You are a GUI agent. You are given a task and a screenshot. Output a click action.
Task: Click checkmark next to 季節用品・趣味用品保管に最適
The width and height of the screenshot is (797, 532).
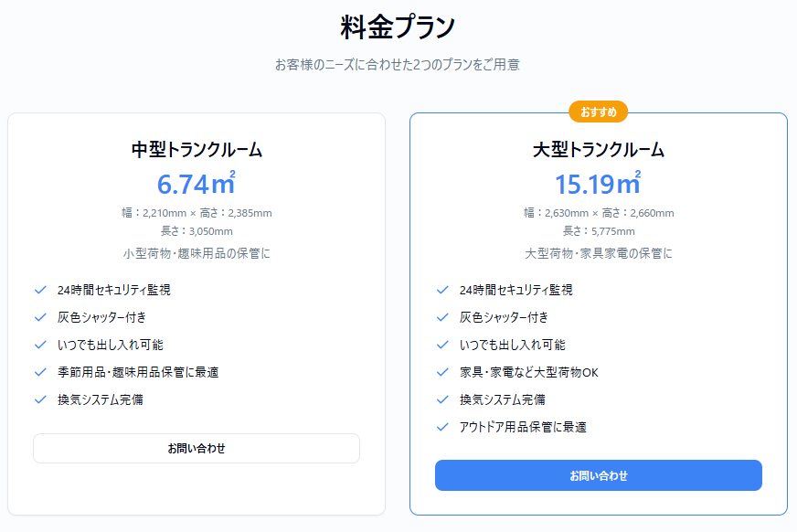[40, 372]
